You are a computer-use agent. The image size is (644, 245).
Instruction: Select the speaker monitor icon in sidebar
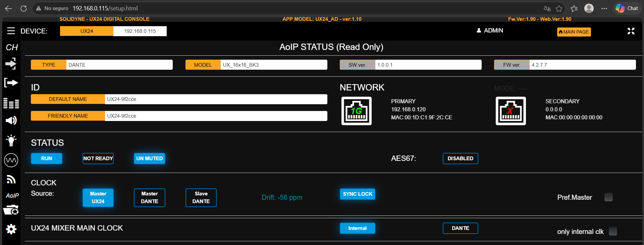click(11, 120)
